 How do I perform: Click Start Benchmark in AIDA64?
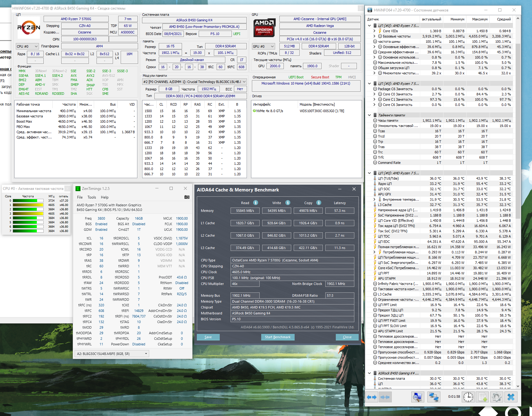[x=278, y=337]
